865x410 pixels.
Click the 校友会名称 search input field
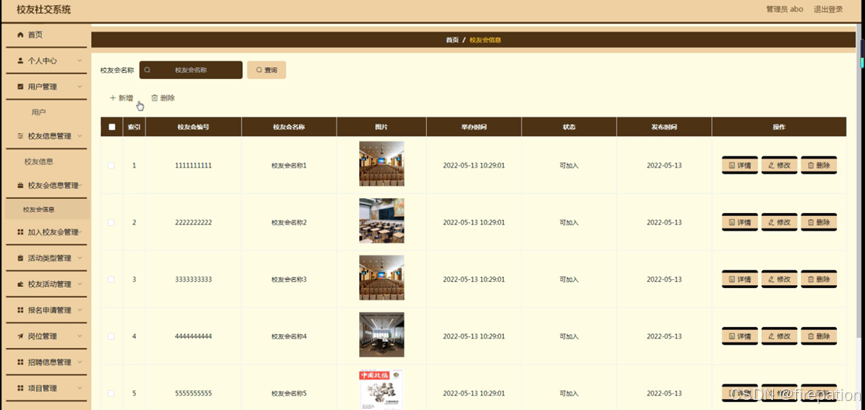191,70
